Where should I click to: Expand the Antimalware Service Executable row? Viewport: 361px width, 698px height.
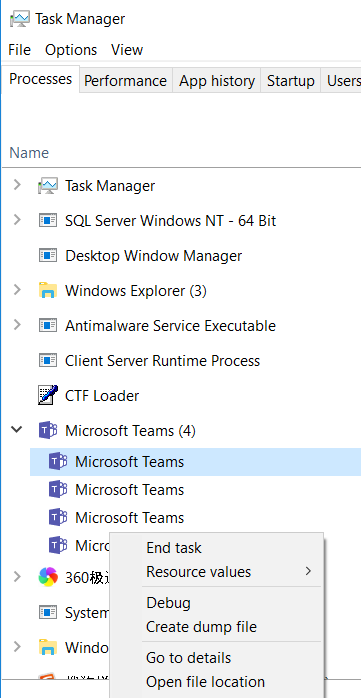click(17, 325)
